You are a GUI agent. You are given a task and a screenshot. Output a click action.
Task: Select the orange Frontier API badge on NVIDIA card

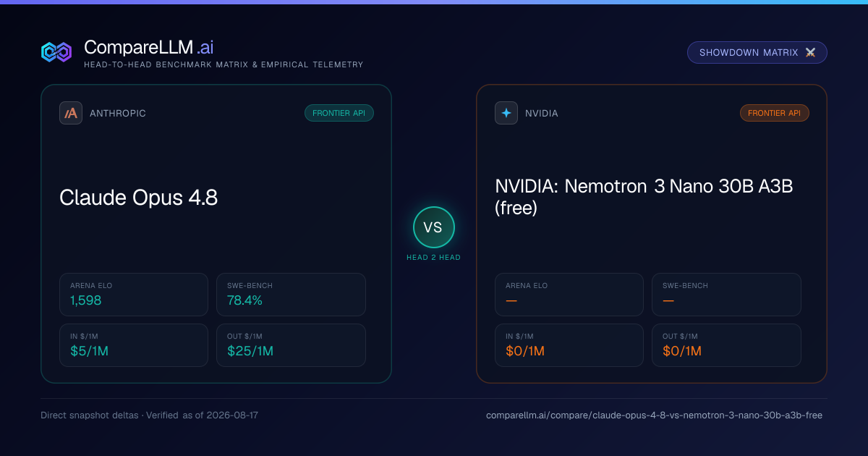click(x=775, y=113)
